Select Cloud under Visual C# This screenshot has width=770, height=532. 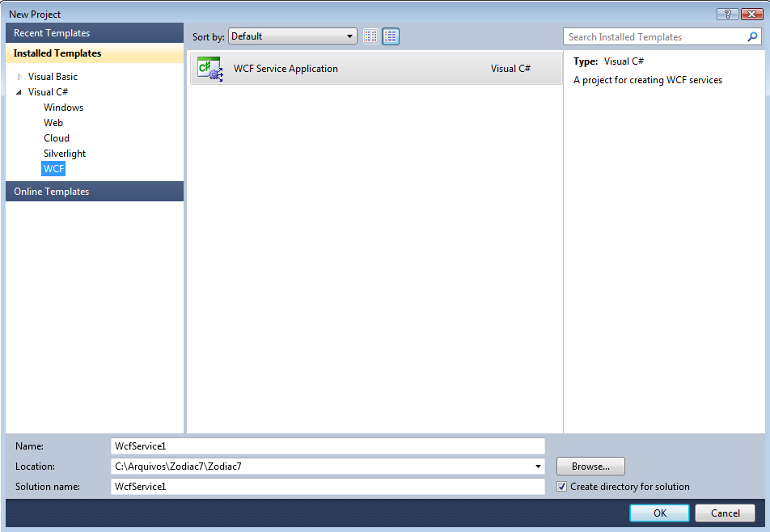[57, 138]
